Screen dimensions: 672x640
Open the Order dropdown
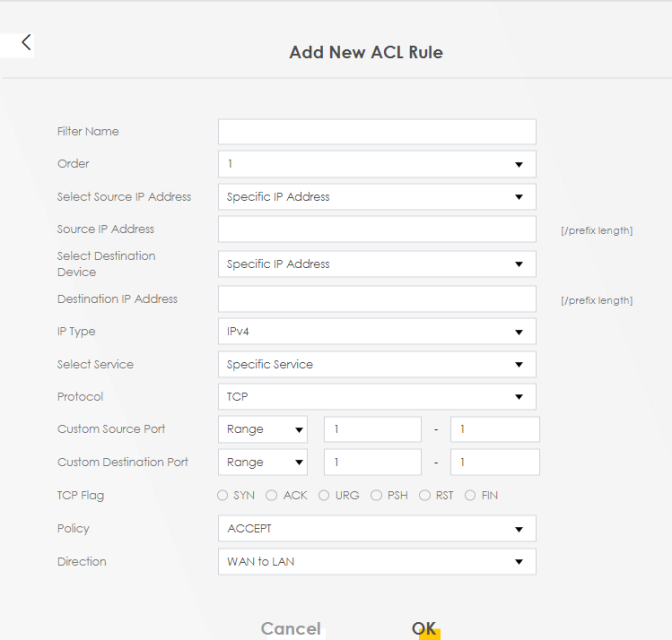[x=377, y=164]
